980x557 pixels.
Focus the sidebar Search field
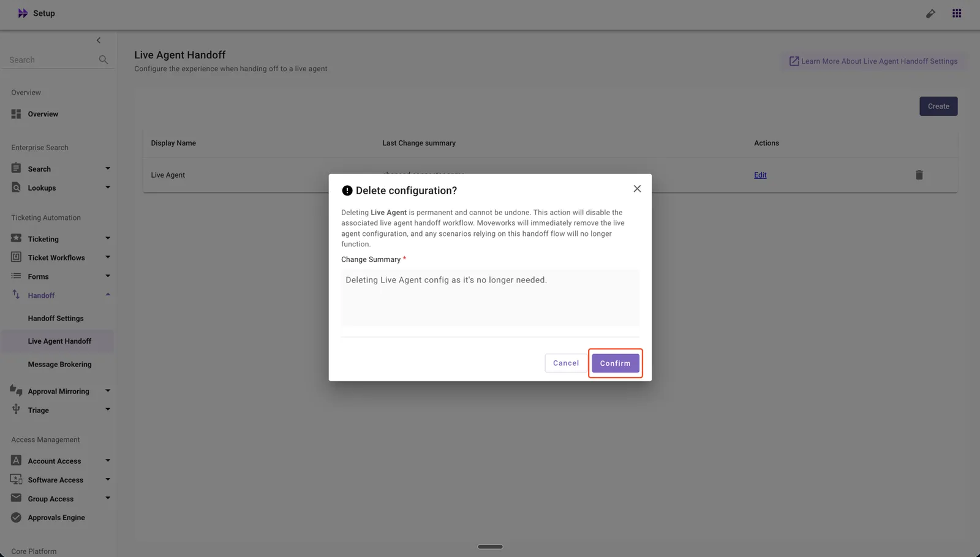pos(52,60)
